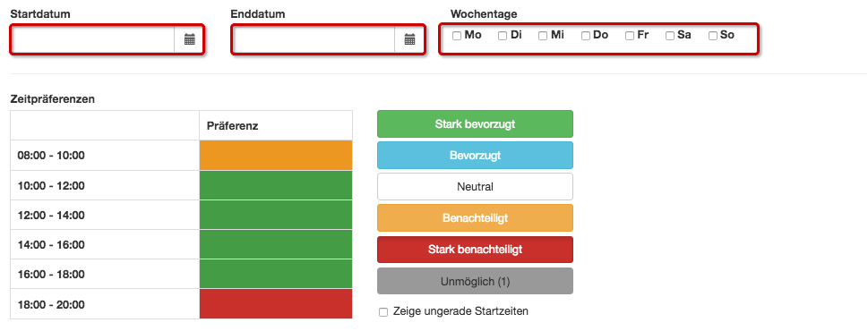868x331 pixels.
Task: Enable the Di weekday checkbox
Action: 503,36
